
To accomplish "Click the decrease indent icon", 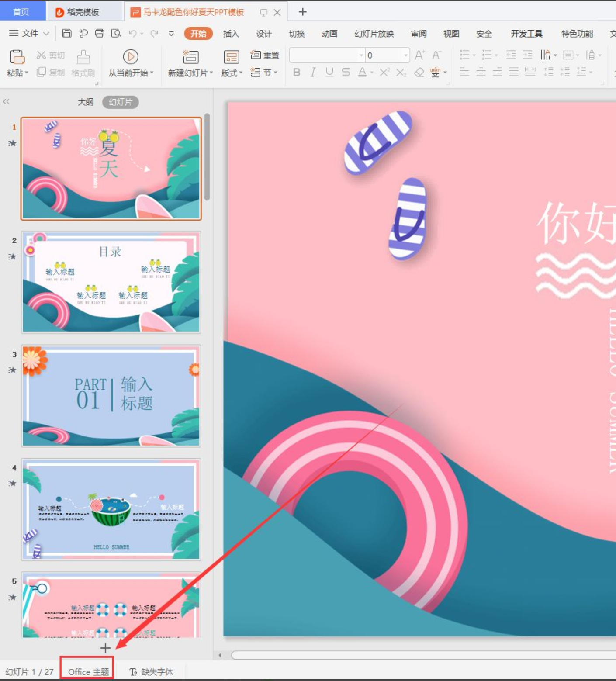I will coord(511,55).
